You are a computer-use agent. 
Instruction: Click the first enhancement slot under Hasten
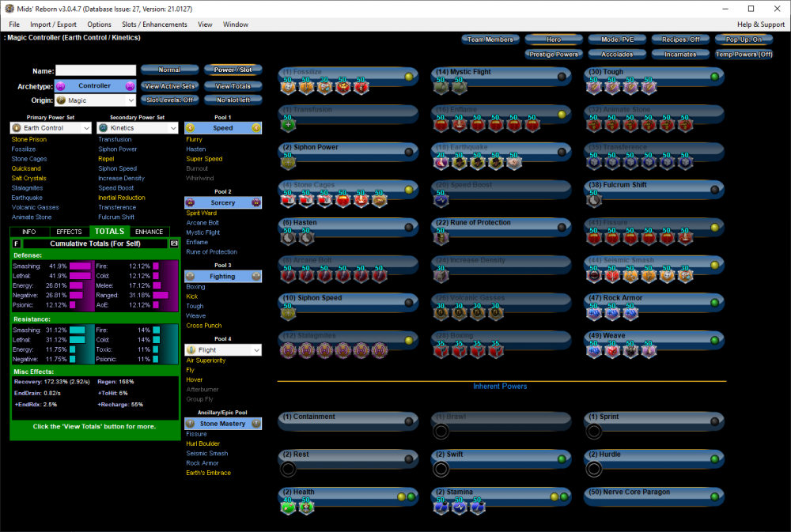pos(288,238)
